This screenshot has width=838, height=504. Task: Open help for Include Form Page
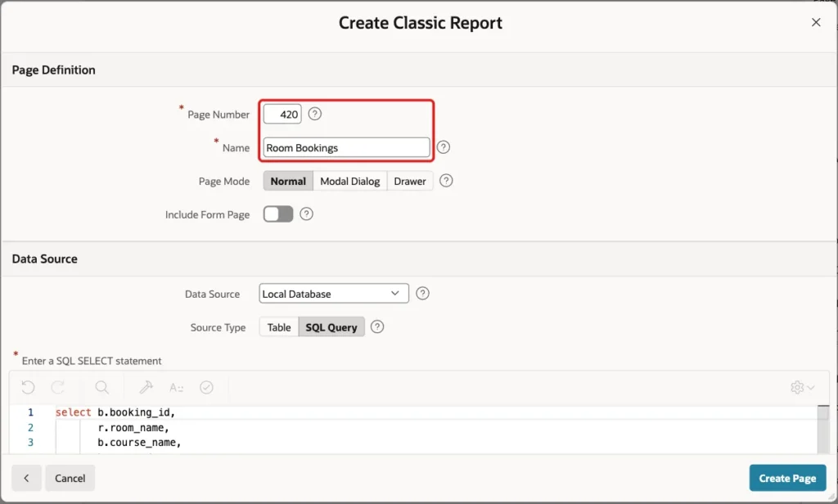point(306,214)
